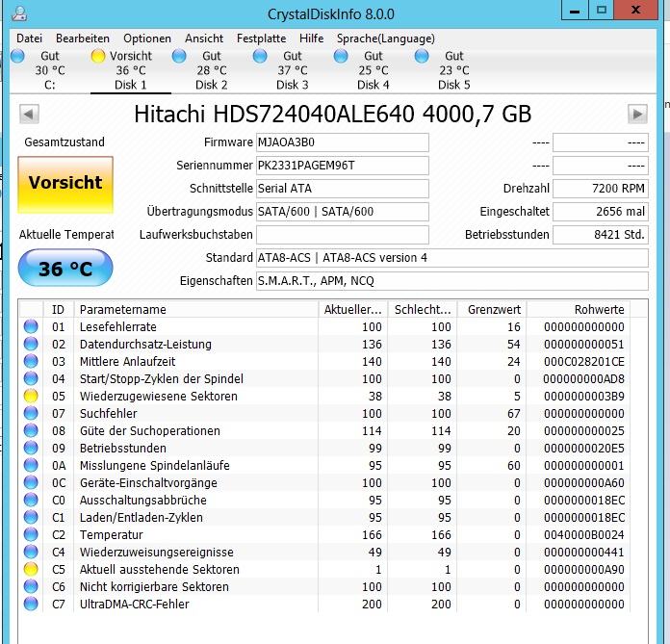Switch to Disk 4 tab label
Viewport: 670px width, 644px height.
pos(374,85)
